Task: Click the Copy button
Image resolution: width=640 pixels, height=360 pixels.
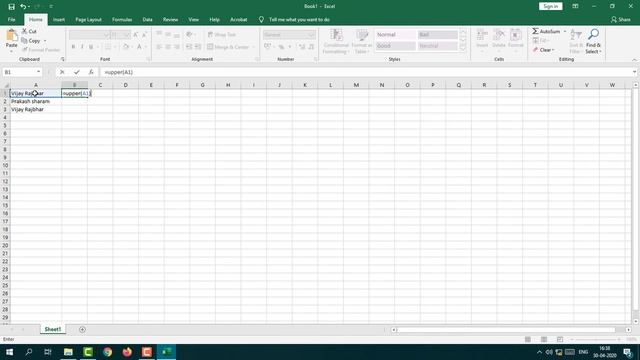Action: (x=31, y=41)
